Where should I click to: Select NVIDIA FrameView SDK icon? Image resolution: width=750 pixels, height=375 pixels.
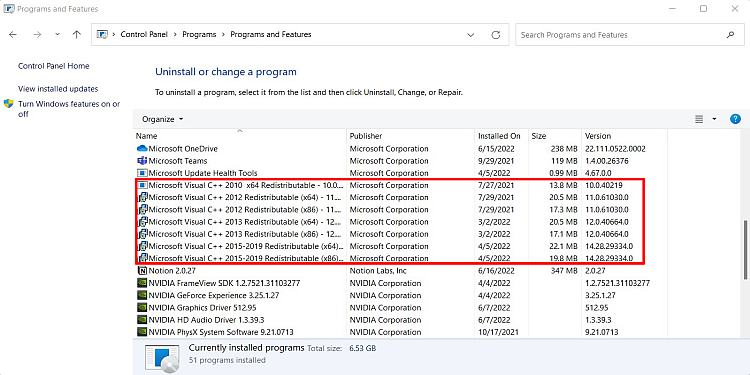click(142, 283)
